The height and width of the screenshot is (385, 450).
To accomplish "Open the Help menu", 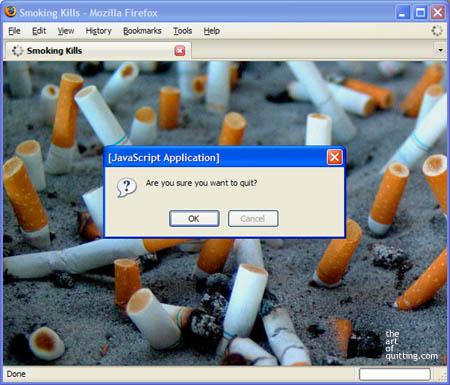I will point(212,31).
